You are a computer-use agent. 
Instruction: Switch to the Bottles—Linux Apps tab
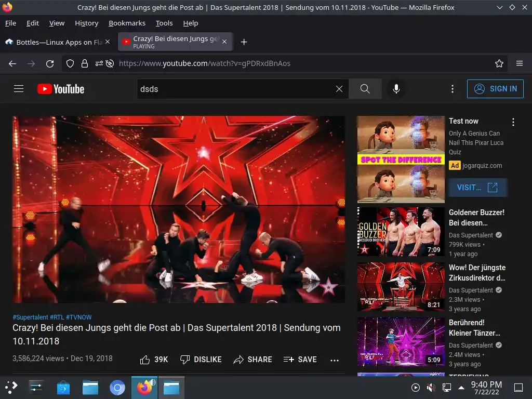(x=58, y=42)
